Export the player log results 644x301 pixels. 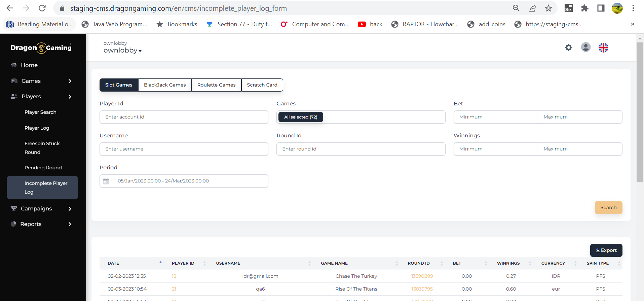click(606, 250)
